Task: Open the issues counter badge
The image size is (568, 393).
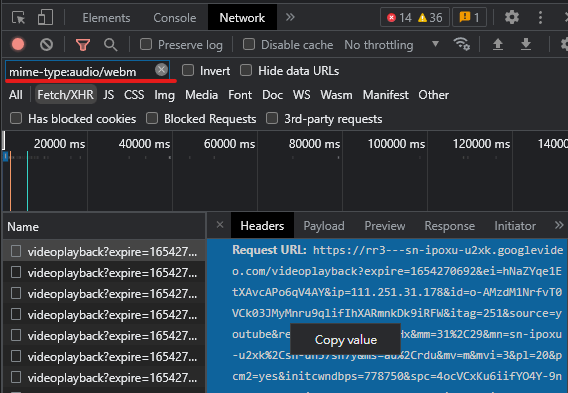Action: [469, 17]
